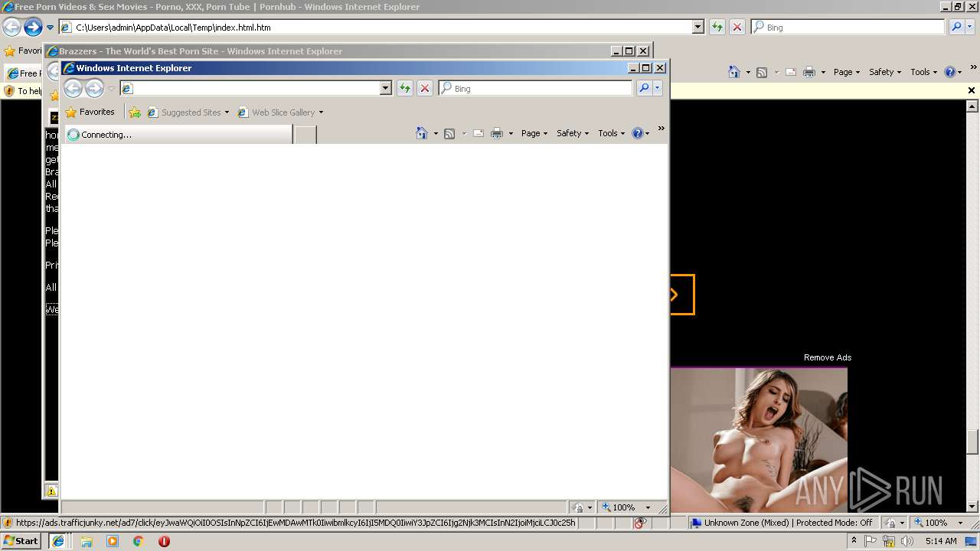
Task: Click scroll up arrow in background page
Action: point(972,106)
